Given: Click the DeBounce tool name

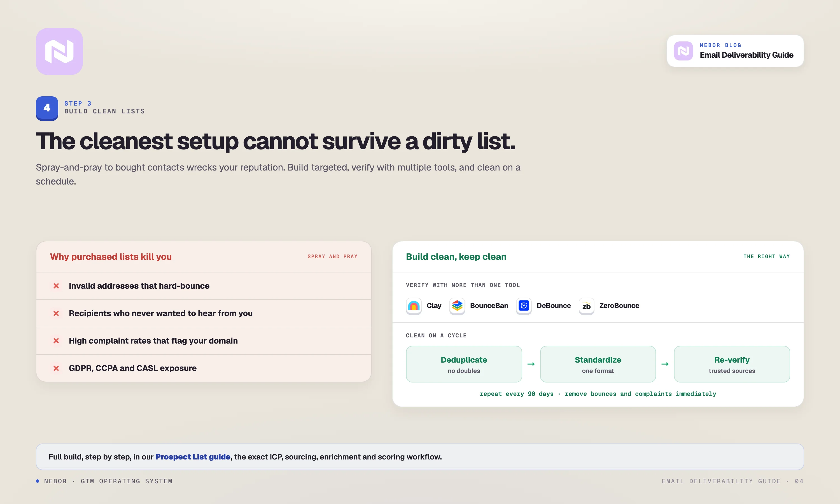Looking at the screenshot, I should (554, 306).
